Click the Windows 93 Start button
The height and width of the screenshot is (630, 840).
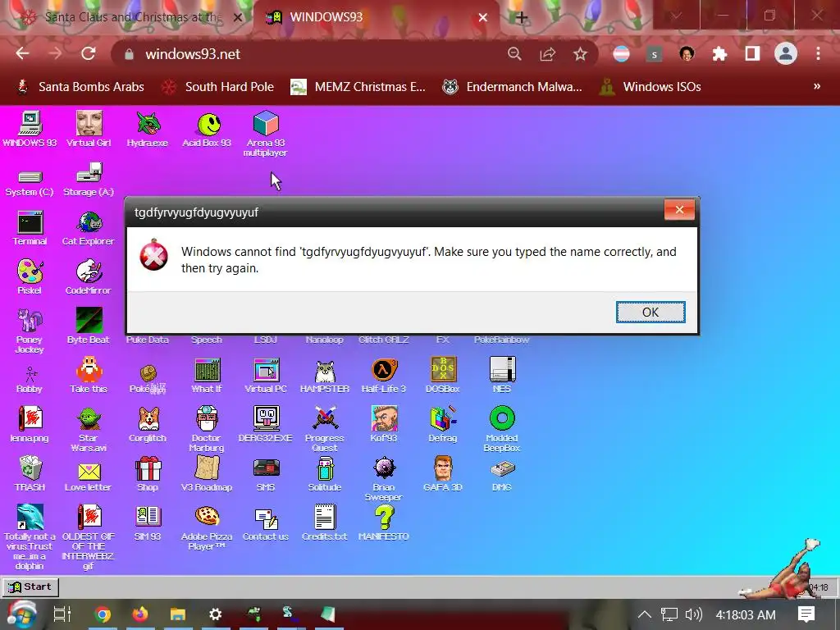(x=30, y=587)
